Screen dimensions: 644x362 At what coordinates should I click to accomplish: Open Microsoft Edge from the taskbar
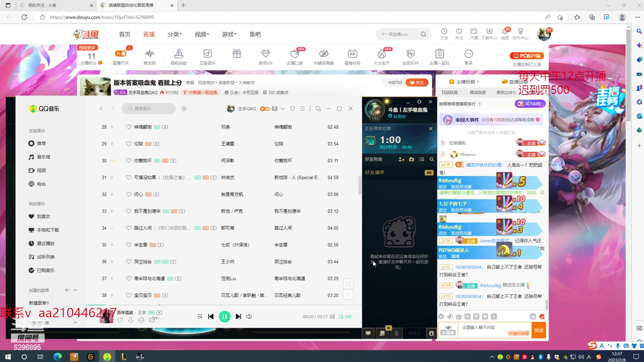tap(58, 357)
